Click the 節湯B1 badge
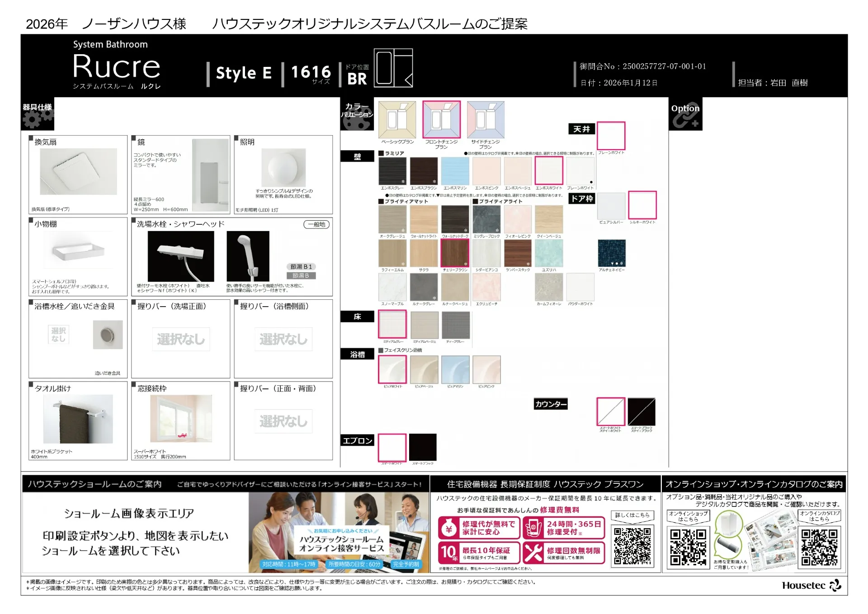This screenshot has height=614, width=868. coord(301,267)
